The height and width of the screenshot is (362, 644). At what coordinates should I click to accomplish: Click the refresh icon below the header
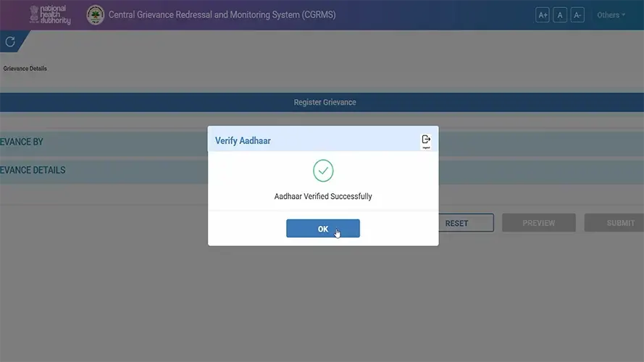pyautogui.click(x=10, y=41)
